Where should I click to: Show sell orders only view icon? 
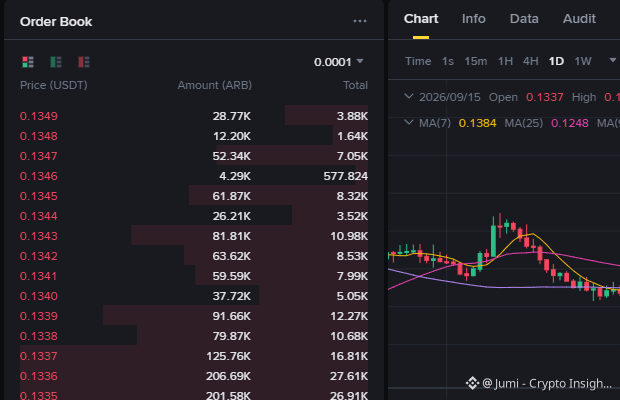(x=84, y=62)
